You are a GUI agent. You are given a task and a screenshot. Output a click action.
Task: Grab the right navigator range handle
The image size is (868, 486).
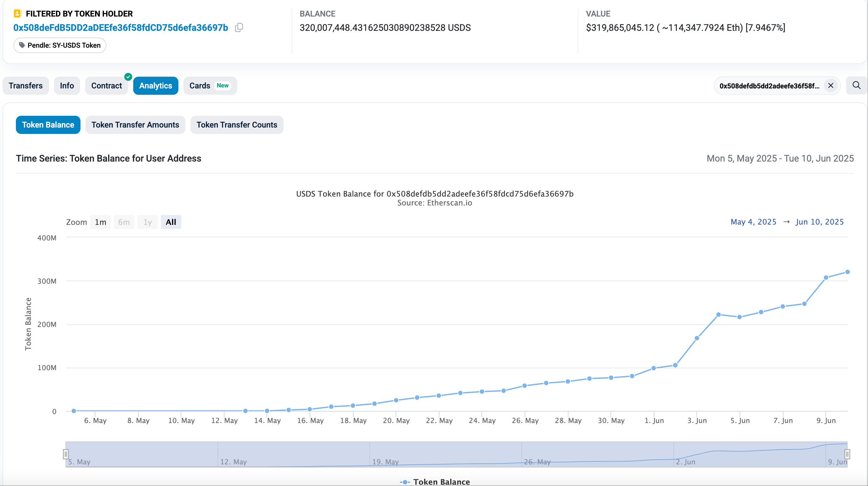tap(847, 454)
